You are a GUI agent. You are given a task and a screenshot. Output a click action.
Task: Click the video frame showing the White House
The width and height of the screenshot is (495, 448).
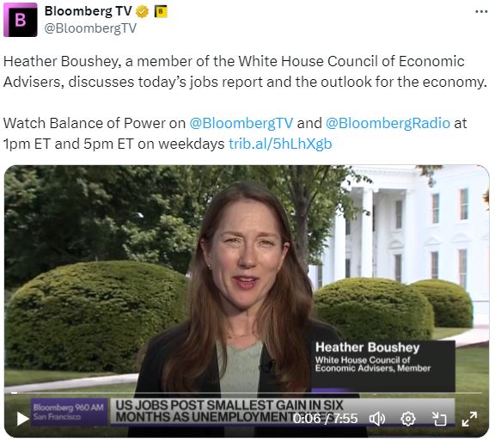247,278
